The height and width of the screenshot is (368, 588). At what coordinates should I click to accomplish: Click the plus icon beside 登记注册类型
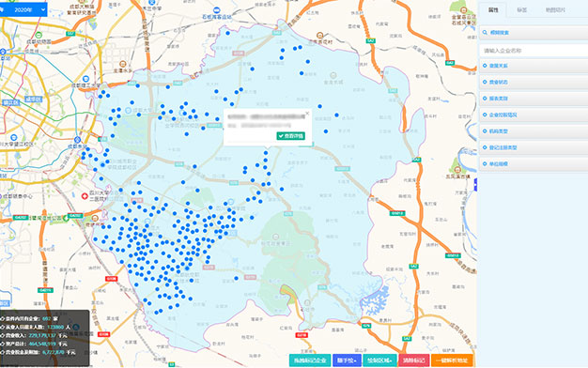pyautogui.click(x=485, y=147)
